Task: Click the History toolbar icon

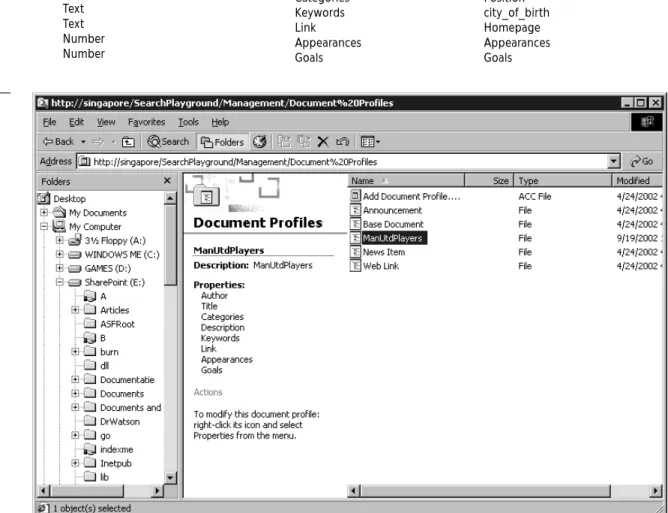Action: [259, 142]
